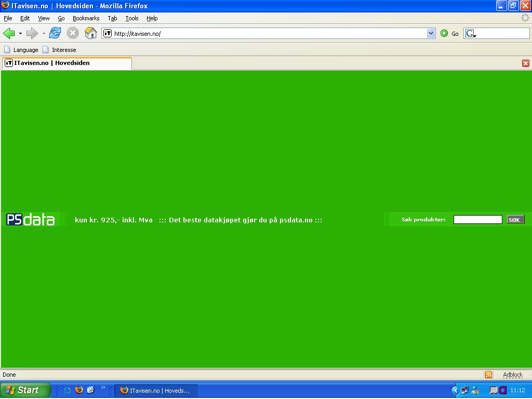Click the taskbar clock showing 11:12
The image size is (532, 399).
(x=518, y=390)
